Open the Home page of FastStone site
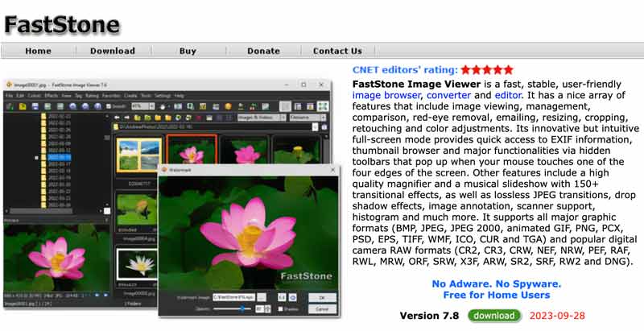Screen dimensions: 644x331 (x=38, y=51)
